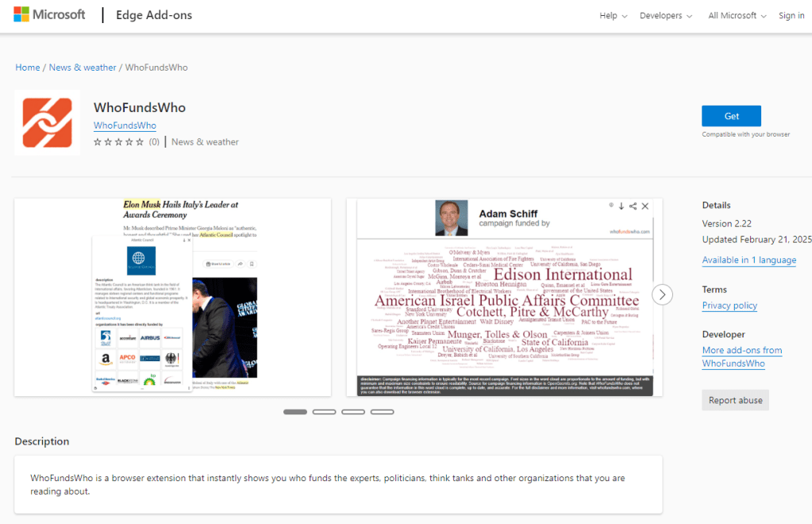
Task: Go to the Home breadcrumb
Action: [x=28, y=67]
